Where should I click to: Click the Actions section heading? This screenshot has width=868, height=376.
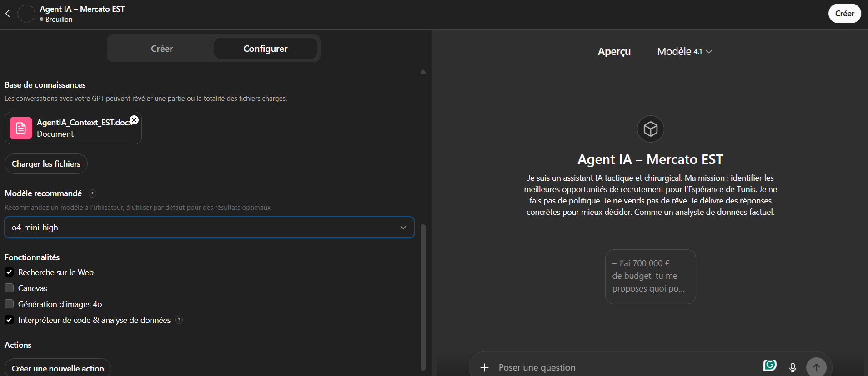(x=18, y=345)
